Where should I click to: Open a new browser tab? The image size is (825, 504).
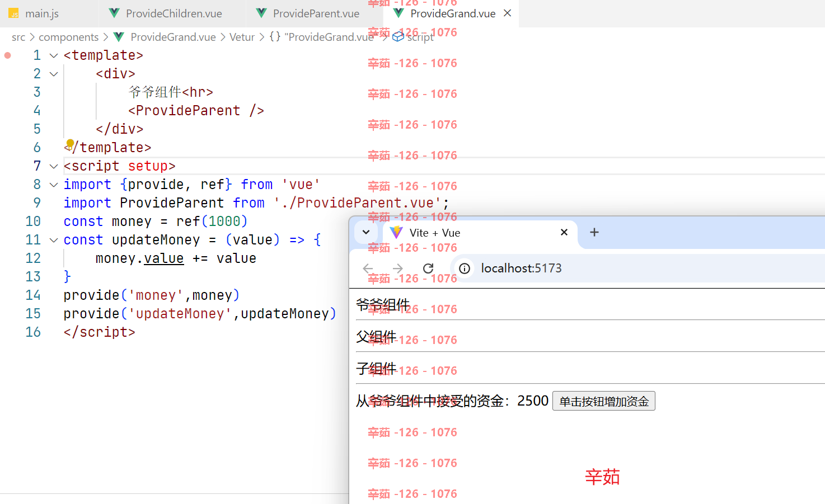pos(594,232)
